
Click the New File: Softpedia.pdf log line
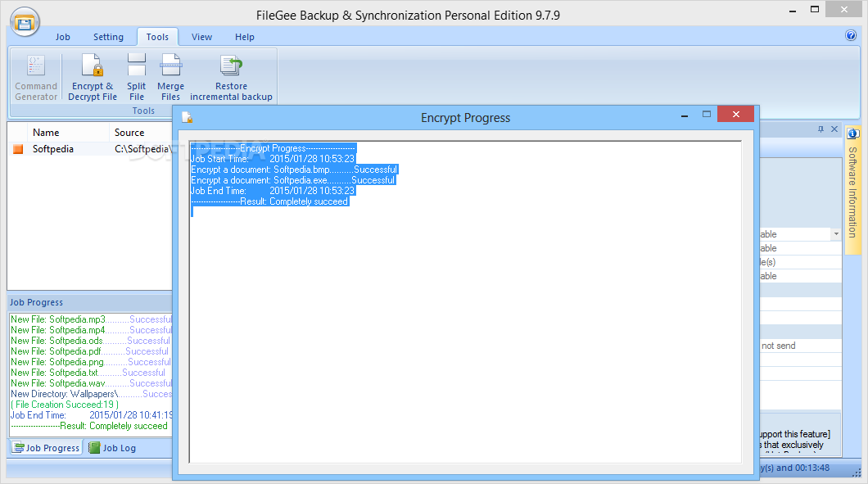click(90, 351)
